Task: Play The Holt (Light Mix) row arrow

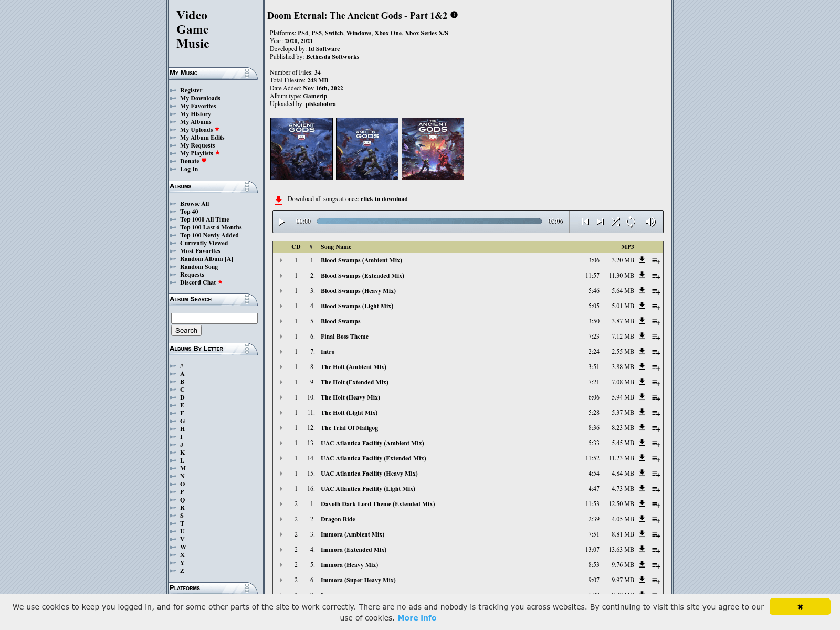Action: (281, 413)
